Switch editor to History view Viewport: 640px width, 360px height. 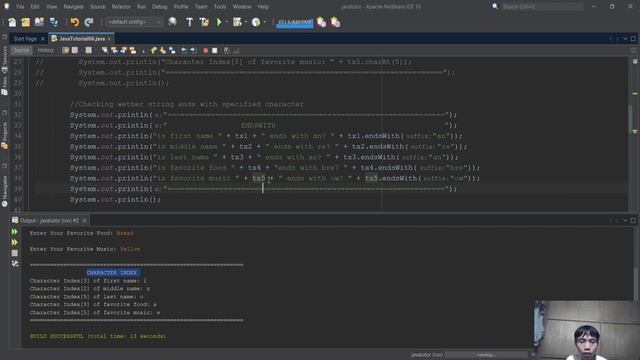point(46,50)
